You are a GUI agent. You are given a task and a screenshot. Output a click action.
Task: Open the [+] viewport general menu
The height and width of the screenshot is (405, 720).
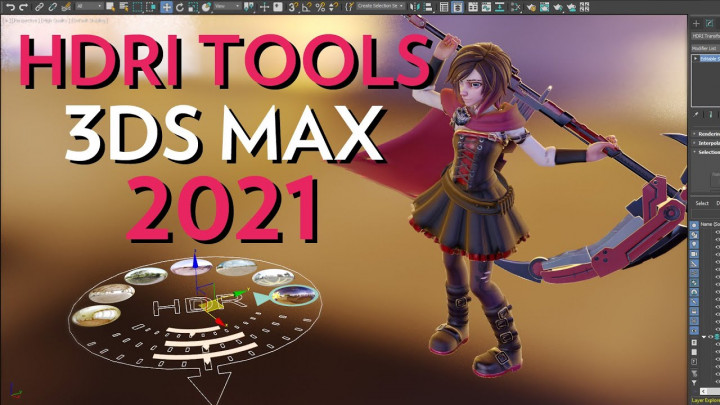point(7,21)
